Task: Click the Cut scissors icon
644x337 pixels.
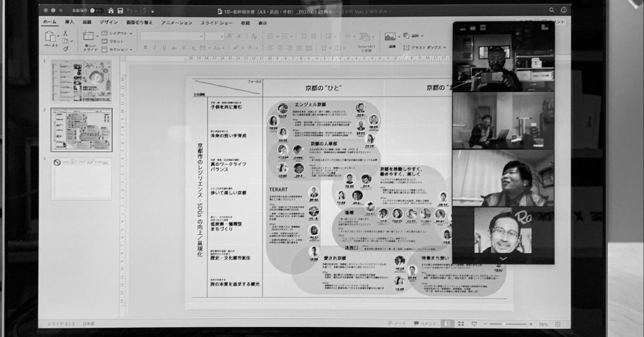Action: pyautogui.click(x=65, y=32)
